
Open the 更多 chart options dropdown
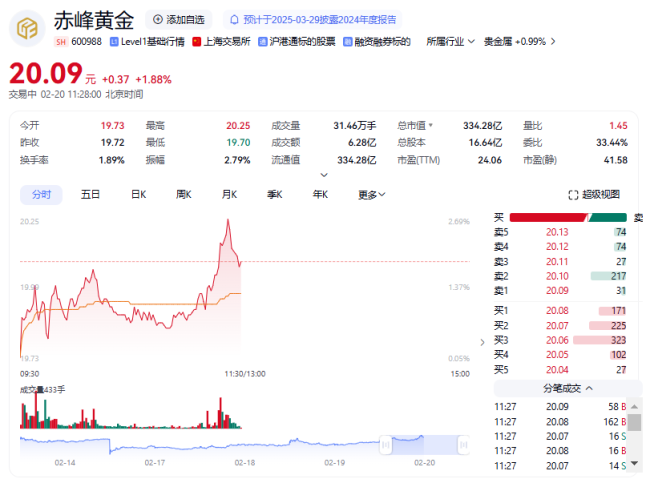[x=371, y=194]
